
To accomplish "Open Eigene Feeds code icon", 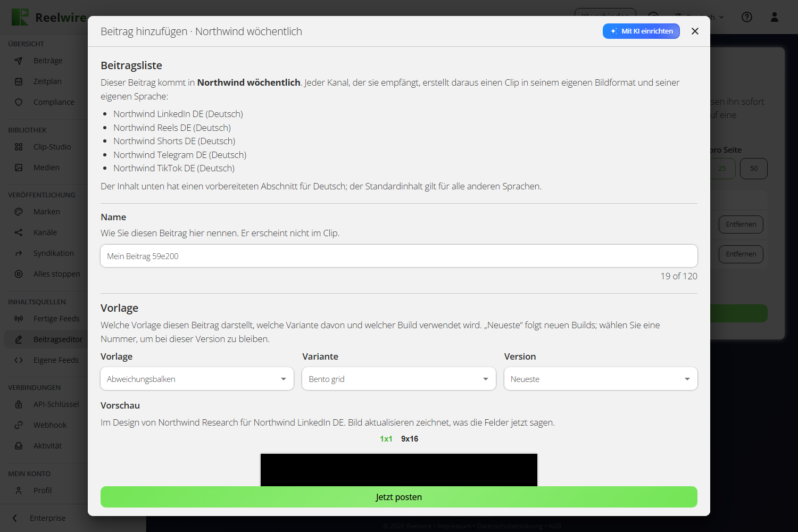I will [19, 360].
